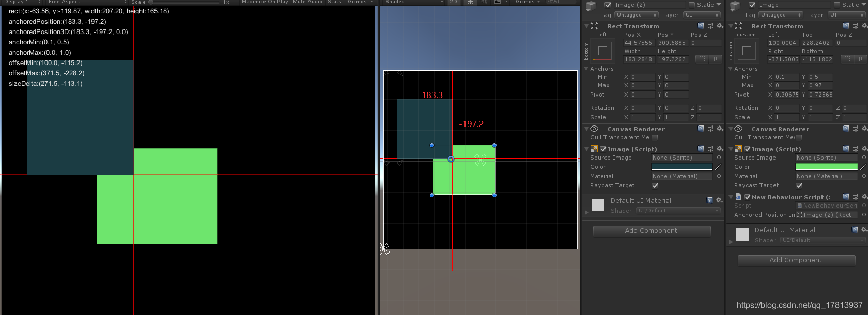
Task: Collapse New Behaviour Script component
Action: pos(731,197)
